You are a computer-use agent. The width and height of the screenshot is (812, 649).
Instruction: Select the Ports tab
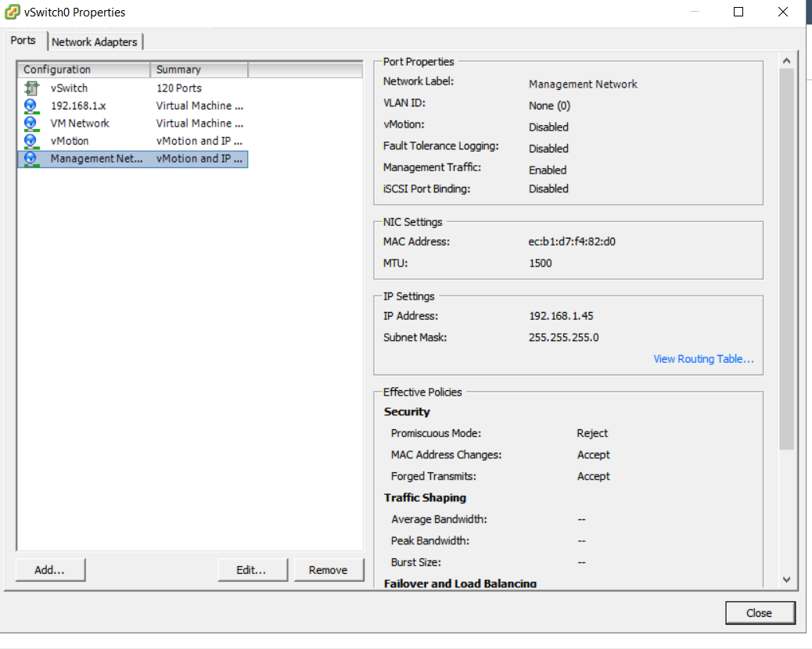pyautogui.click(x=23, y=41)
